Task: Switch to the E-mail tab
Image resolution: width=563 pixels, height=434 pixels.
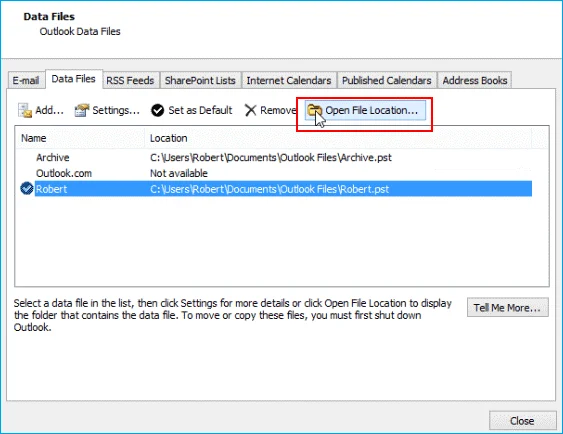Action: [x=25, y=80]
